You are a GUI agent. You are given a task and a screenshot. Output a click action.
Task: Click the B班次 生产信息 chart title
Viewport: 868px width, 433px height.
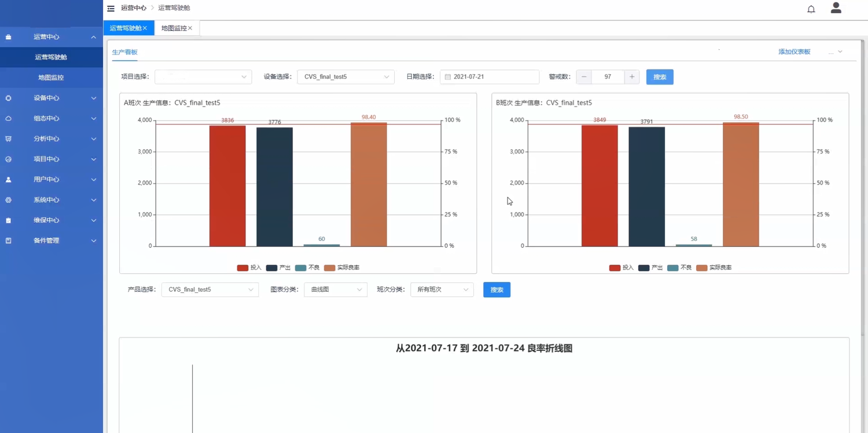(x=544, y=103)
